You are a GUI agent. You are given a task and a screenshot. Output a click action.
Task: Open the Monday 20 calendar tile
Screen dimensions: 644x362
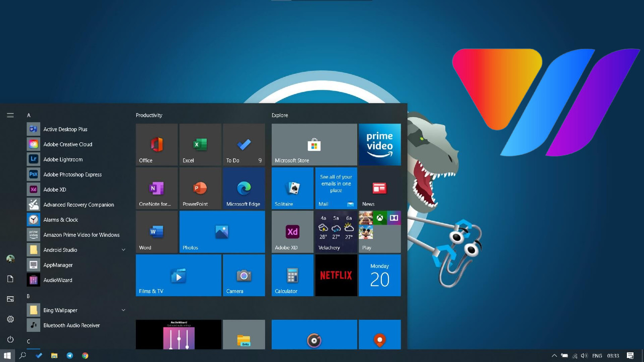tap(380, 276)
